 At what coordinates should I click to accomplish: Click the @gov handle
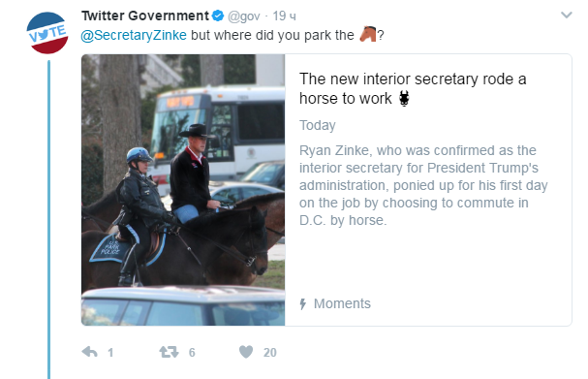click(x=244, y=16)
